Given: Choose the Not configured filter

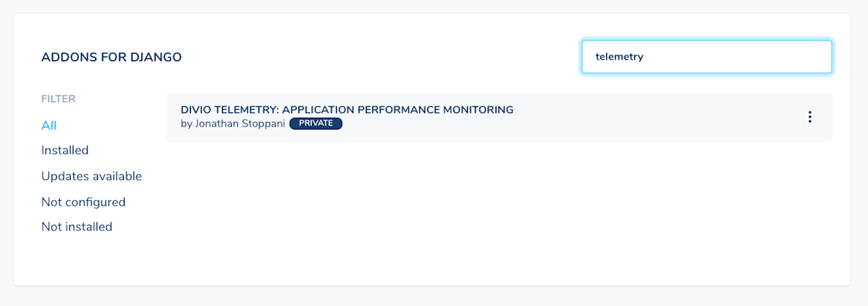Looking at the screenshot, I should tap(83, 202).
